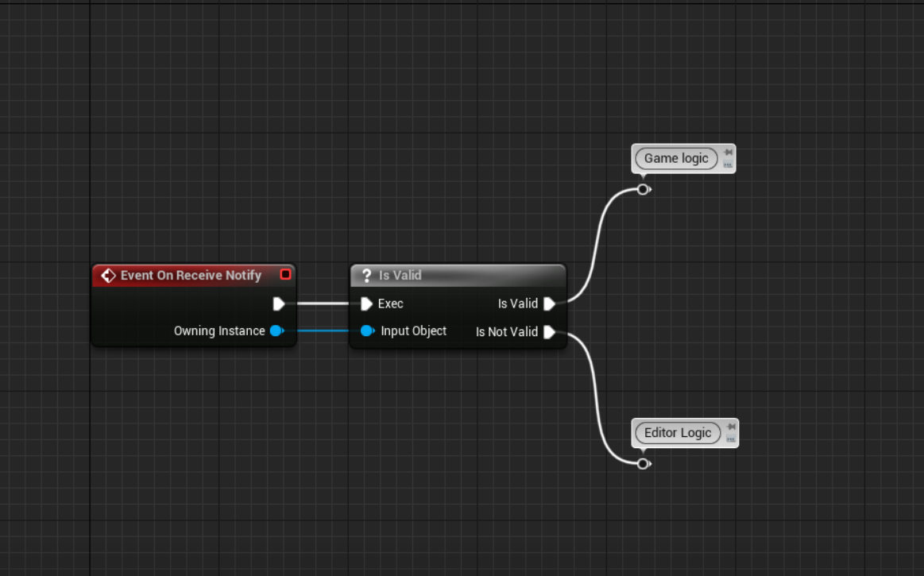
Task: Click the Exec input pin on Is Valid
Action: (366, 303)
